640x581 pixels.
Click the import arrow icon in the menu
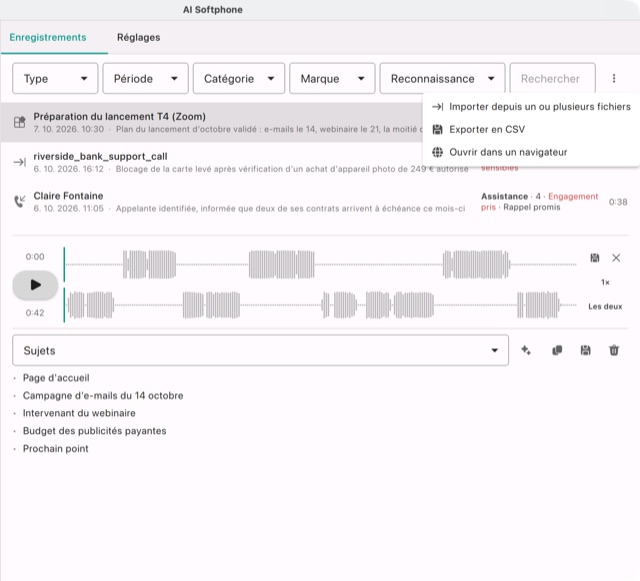click(438, 107)
